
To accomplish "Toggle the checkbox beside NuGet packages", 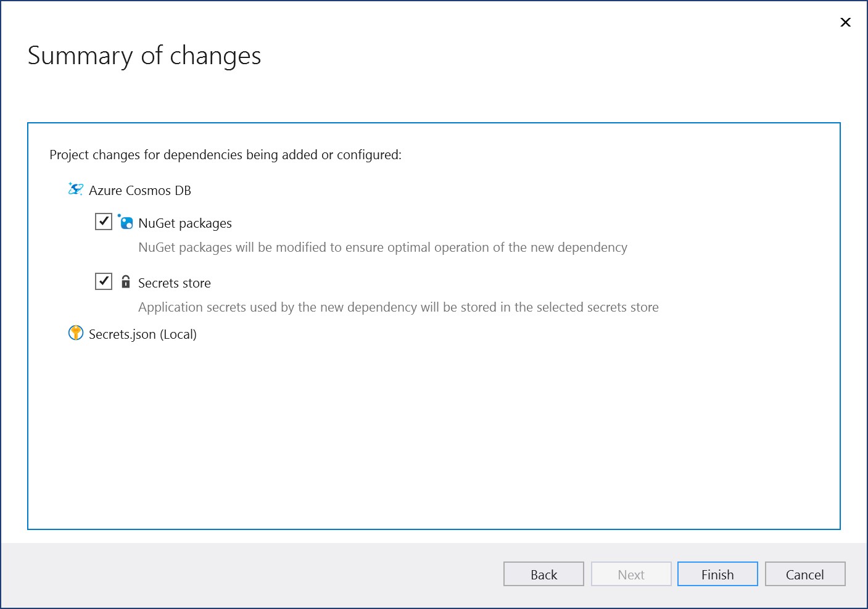I will [x=103, y=221].
